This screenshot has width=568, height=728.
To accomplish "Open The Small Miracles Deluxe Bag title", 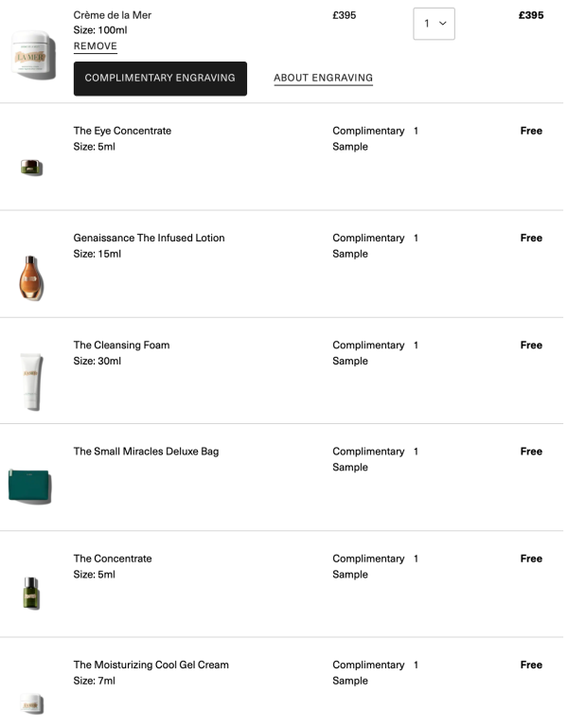I will [x=146, y=452].
